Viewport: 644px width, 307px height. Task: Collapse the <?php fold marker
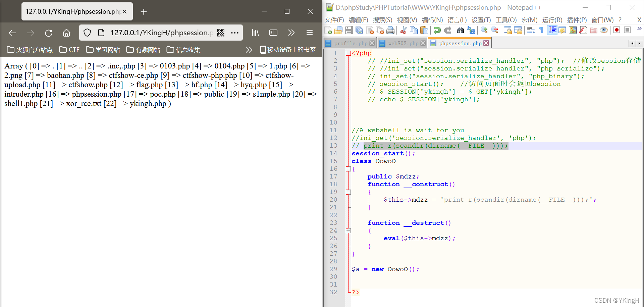(348, 53)
